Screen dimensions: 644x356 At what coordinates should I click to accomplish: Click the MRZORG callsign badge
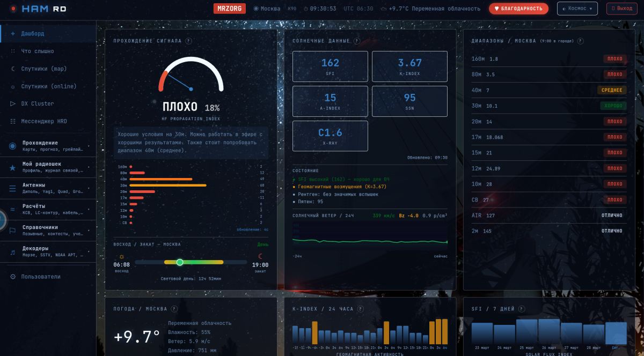[x=230, y=9]
